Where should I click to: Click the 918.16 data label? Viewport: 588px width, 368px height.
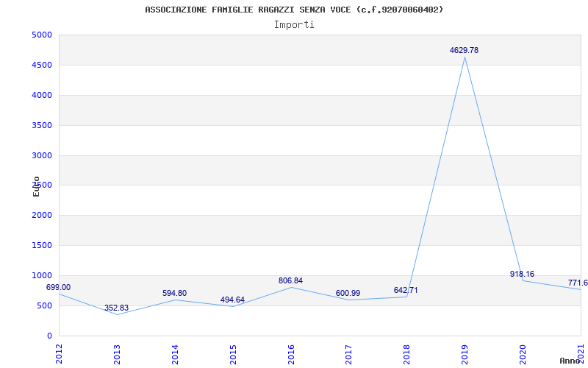[x=522, y=274]
